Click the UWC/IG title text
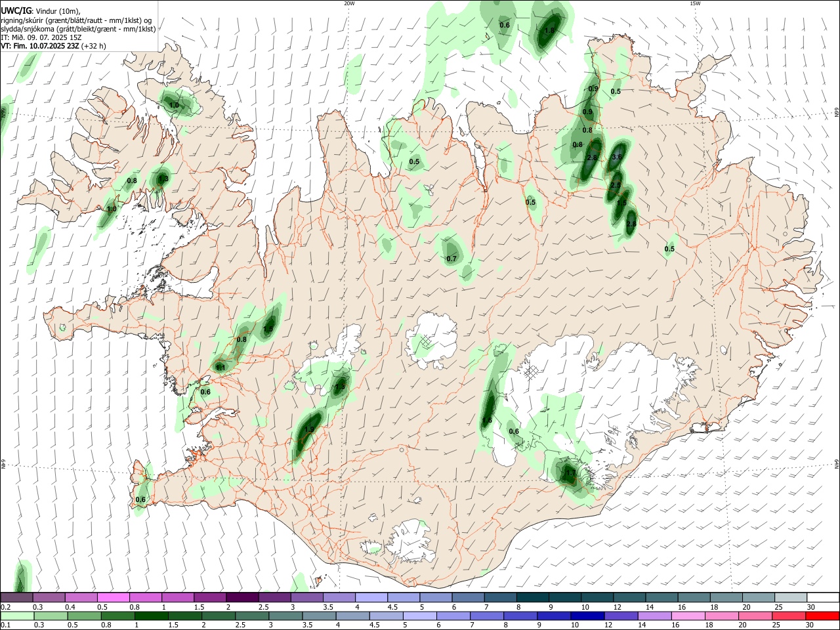 [16, 10]
